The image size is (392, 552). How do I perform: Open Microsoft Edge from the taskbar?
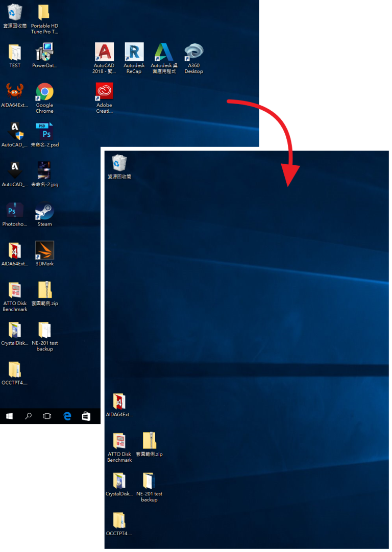pos(67,416)
